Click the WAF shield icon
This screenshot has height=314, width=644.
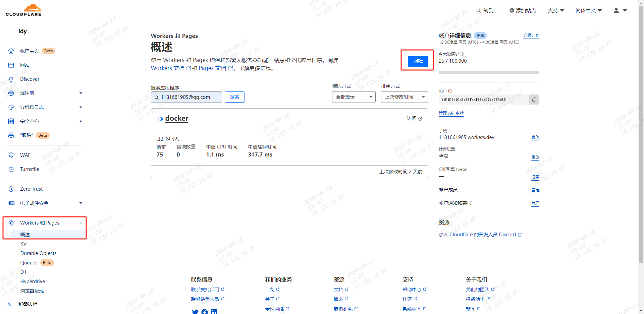(11, 155)
